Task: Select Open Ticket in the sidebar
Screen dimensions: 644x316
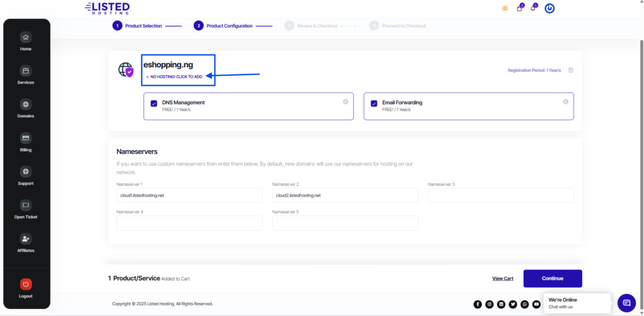Action: point(26,209)
